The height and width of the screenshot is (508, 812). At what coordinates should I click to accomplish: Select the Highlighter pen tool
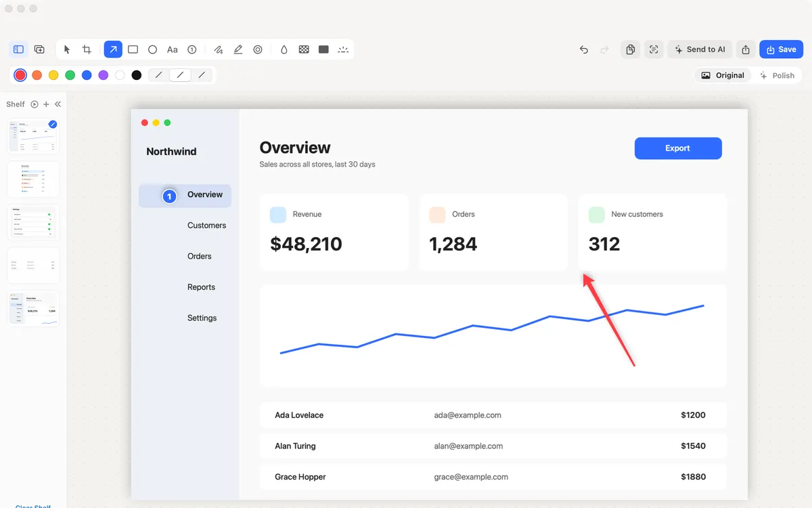[238, 49]
